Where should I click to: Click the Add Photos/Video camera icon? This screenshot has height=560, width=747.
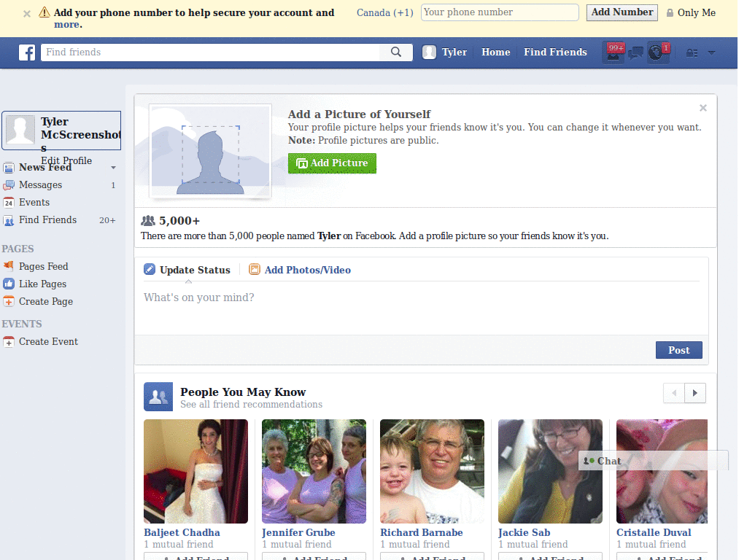point(255,270)
